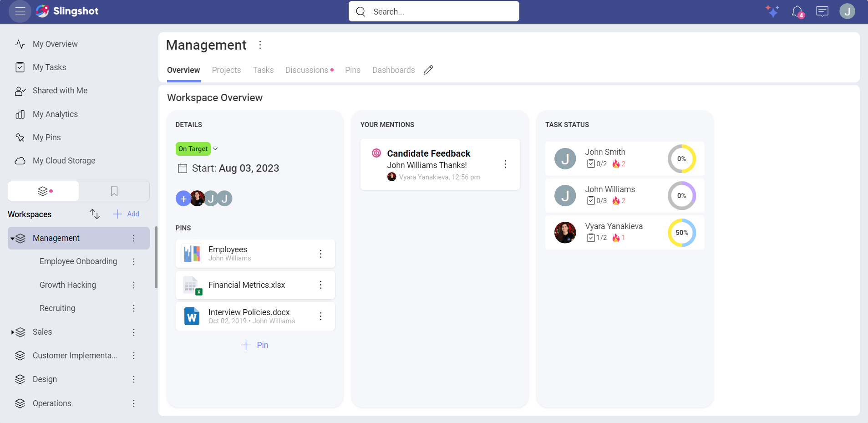Select Growth Hacking workspace

[x=68, y=285]
